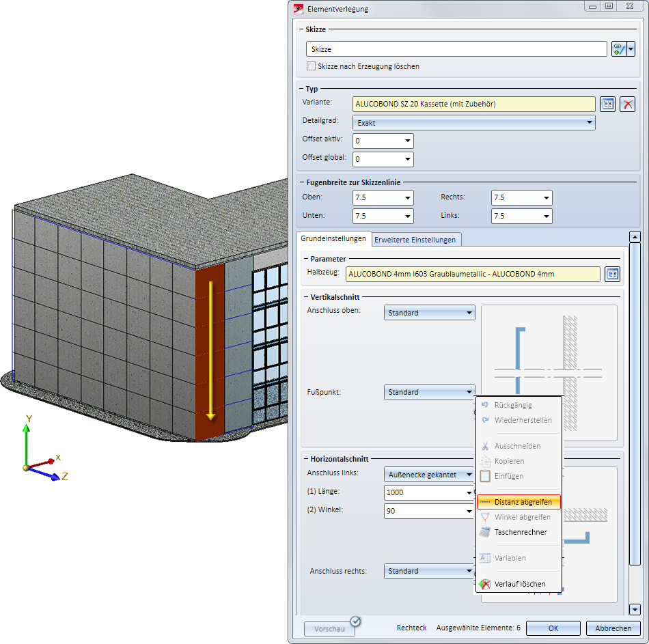The height and width of the screenshot is (644, 649).
Task: Click the Winkel abgreifen icon
Action: coord(484,517)
